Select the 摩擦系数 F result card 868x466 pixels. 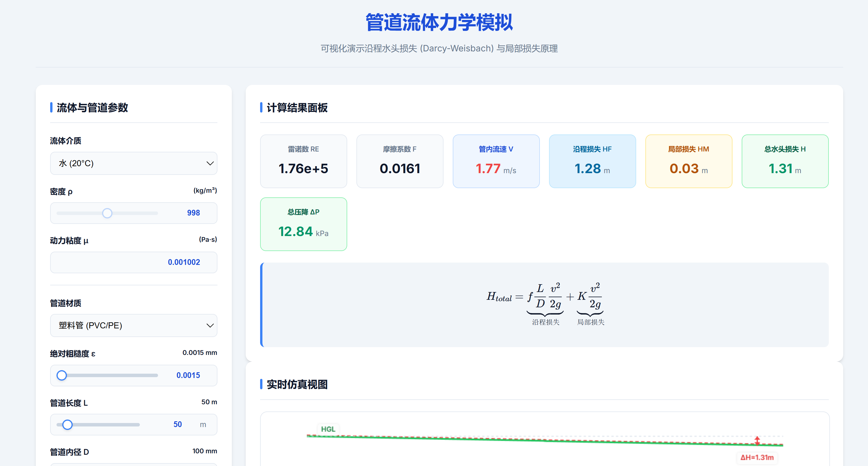point(400,161)
